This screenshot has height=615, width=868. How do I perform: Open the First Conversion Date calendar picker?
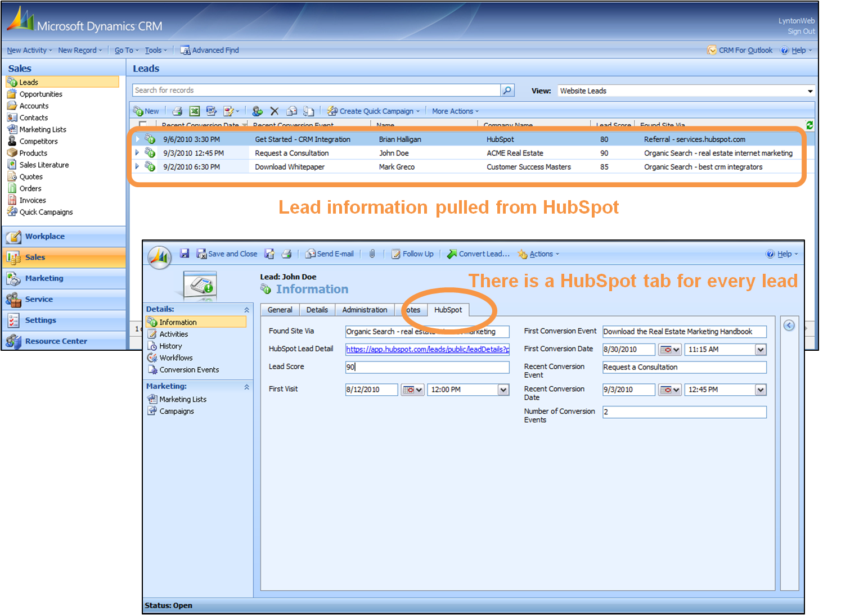tap(669, 350)
